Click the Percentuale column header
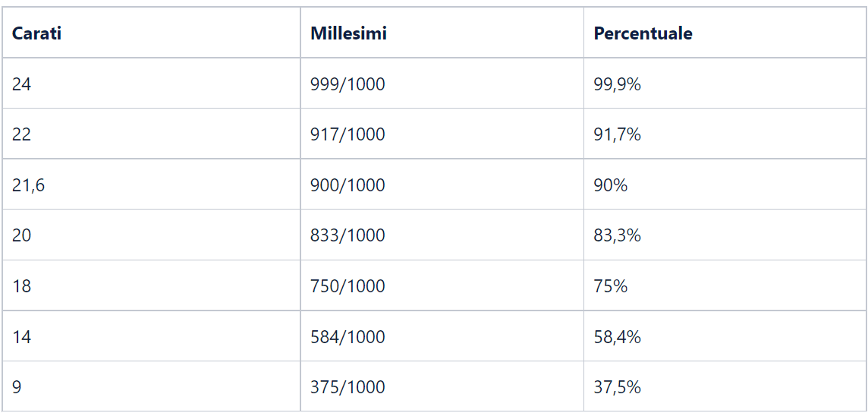Screen dimensions: 868x413 point(643,33)
